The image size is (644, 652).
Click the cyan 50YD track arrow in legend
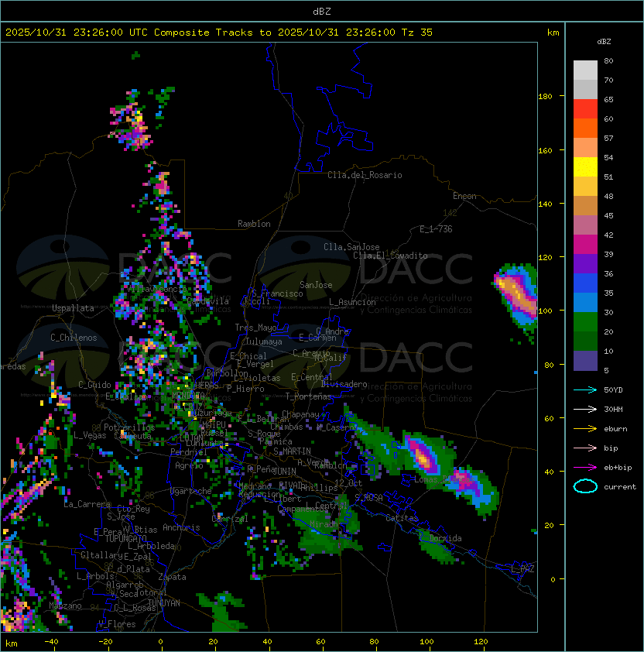coord(585,389)
